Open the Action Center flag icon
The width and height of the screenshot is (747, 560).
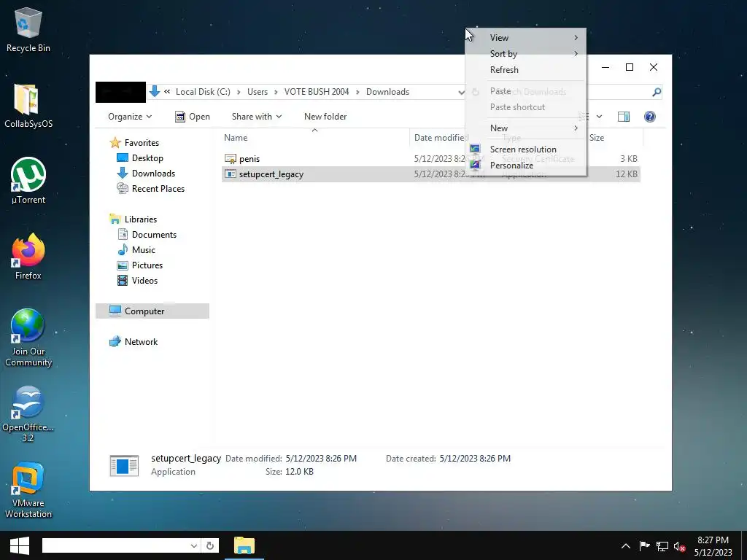644,546
